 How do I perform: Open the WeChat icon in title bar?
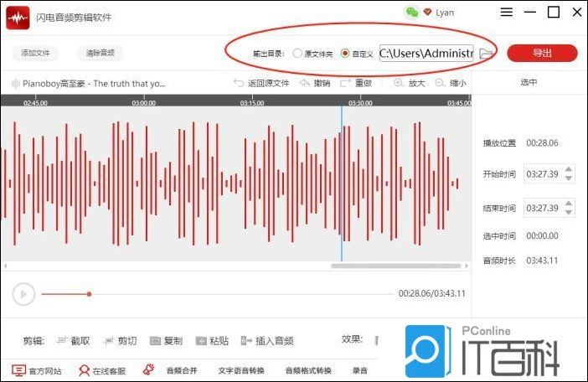pyautogui.click(x=412, y=13)
